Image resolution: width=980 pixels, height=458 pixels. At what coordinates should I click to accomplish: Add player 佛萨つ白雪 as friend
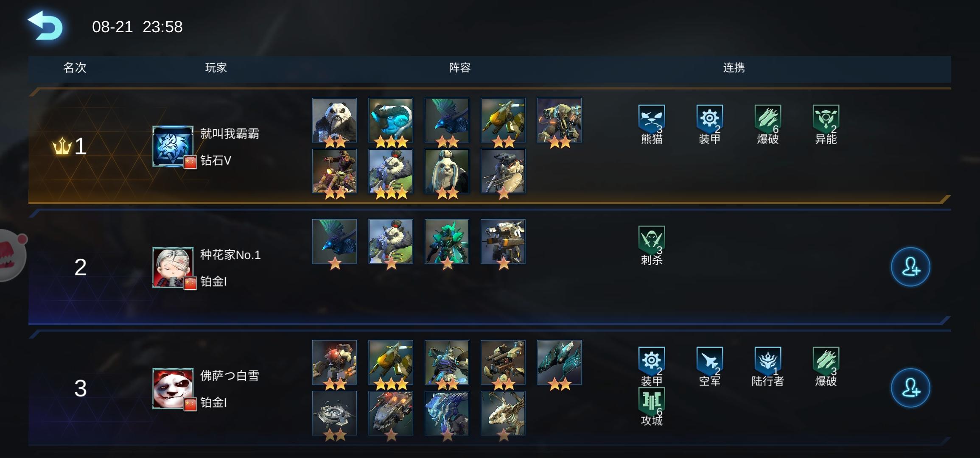(x=910, y=388)
